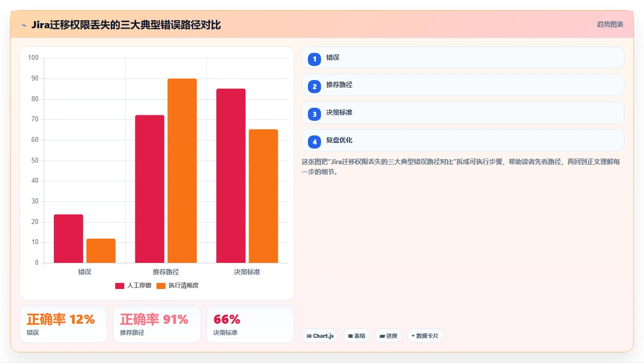Click the x-axis label 决策标准
Image resolution: width=644 pixels, height=363 pixels.
tap(247, 272)
